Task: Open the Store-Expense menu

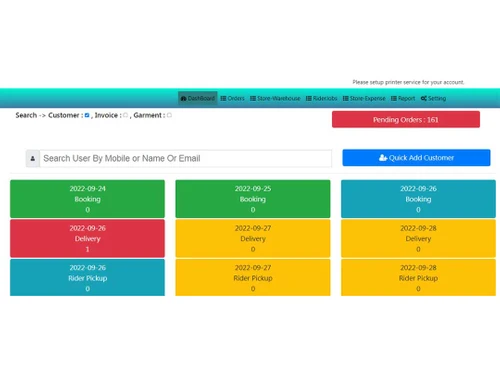Action: pyautogui.click(x=364, y=98)
